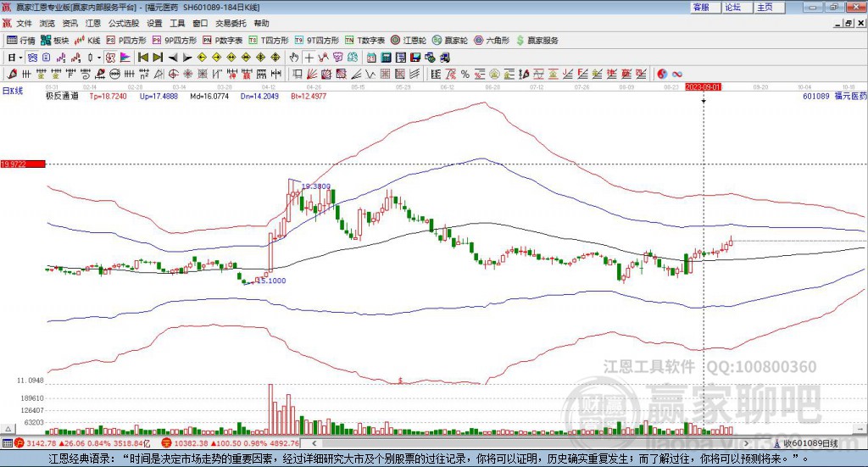Image resolution: width=868 pixels, height=467 pixels.
Task: Click the 深 index 10382.38 status entry
Action: pyautogui.click(x=231, y=444)
